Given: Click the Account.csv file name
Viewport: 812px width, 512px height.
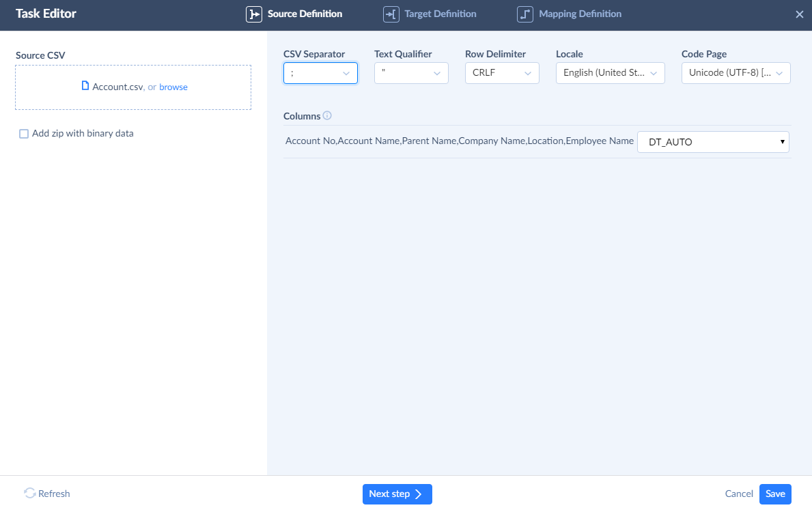Looking at the screenshot, I should click(117, 87).
